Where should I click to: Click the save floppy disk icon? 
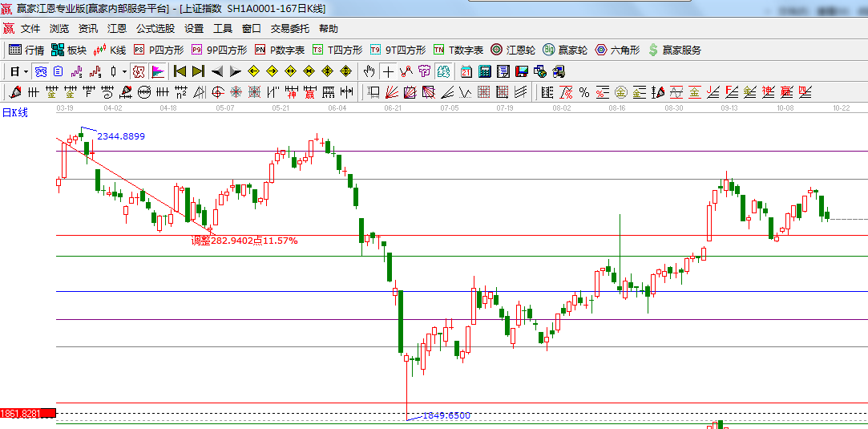[x=522, y=71]
